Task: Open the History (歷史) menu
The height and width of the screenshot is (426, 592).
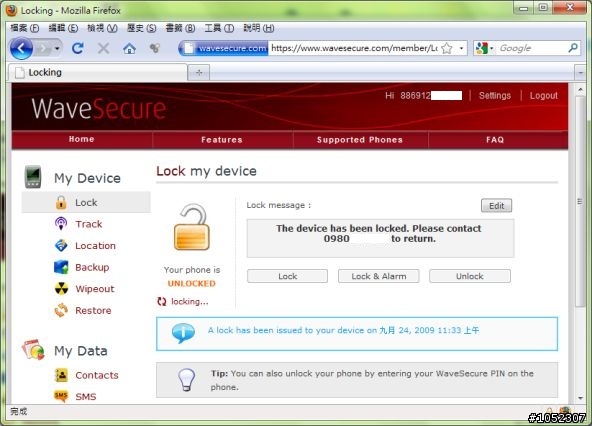Action: pyautogui.click(x=141, y=28)
